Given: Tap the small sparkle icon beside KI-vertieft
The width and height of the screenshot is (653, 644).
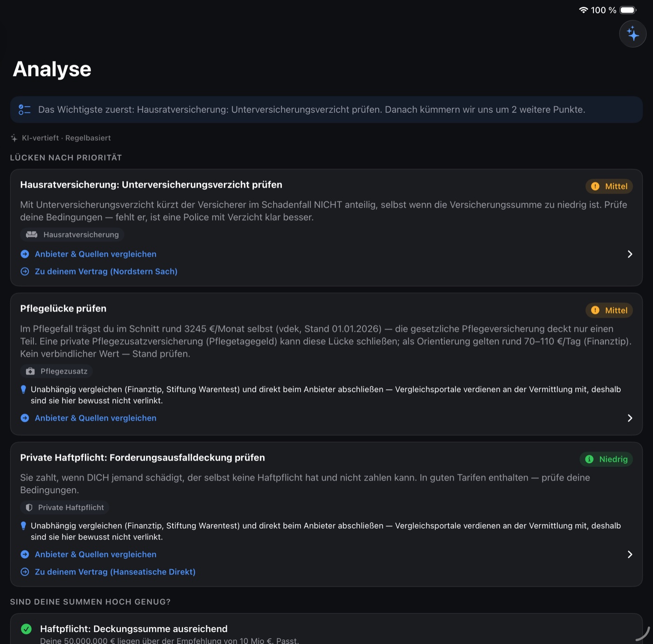Looking at the screenshot, I should [x=14, y=138].
